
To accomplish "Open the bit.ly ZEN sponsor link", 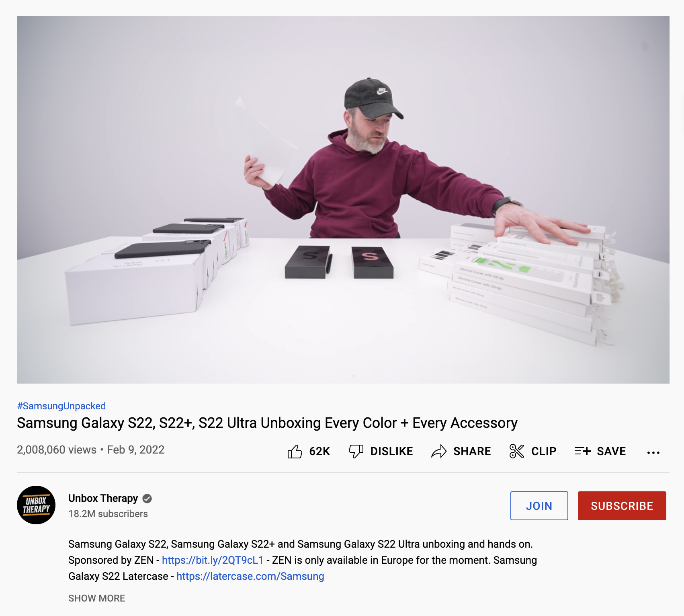I will click(x=213, y=560).
